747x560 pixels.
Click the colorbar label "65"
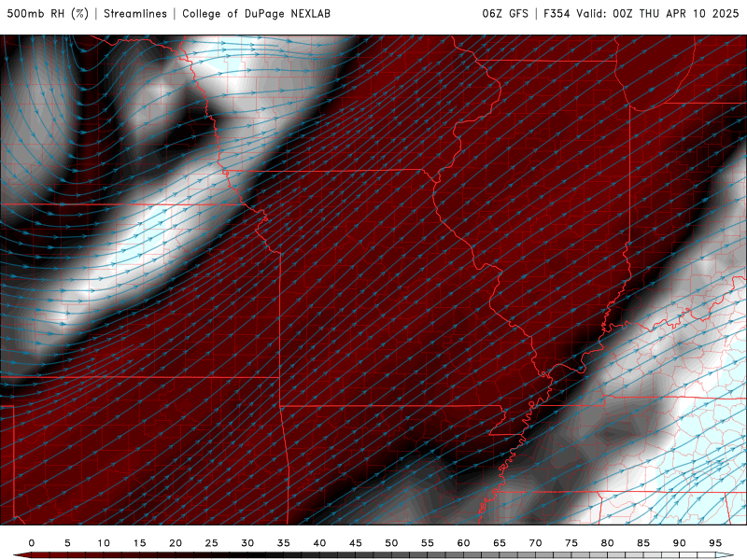click(x=500, y=543)
